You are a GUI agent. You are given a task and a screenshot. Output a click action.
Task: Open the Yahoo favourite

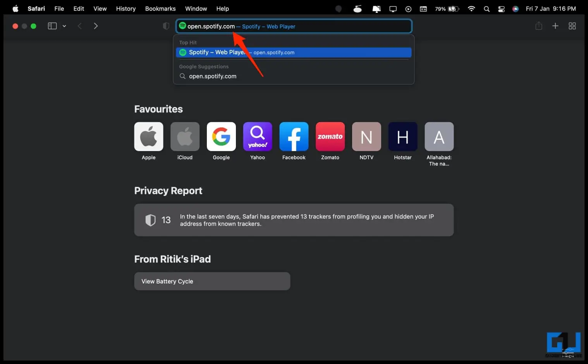(x=258, y=137)
